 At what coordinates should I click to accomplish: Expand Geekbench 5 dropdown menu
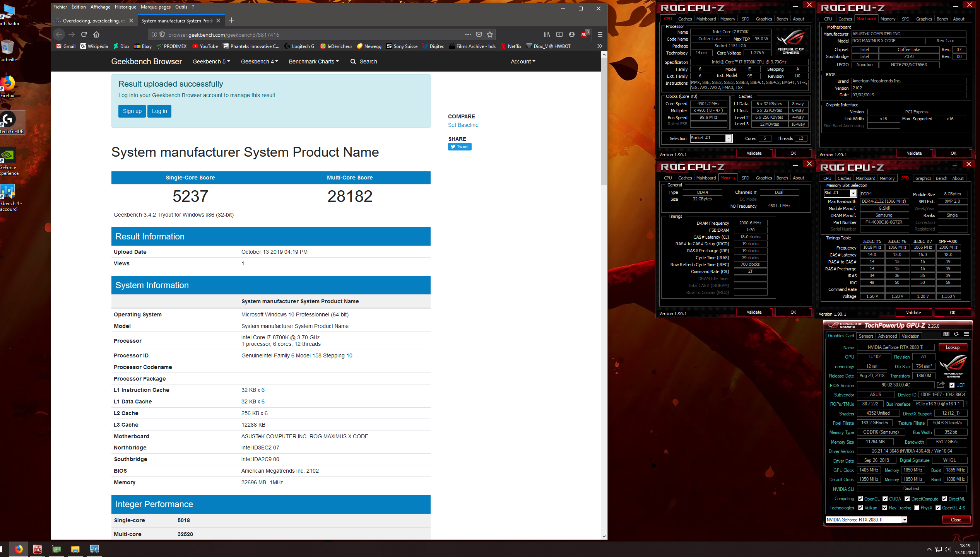[211, 62]
